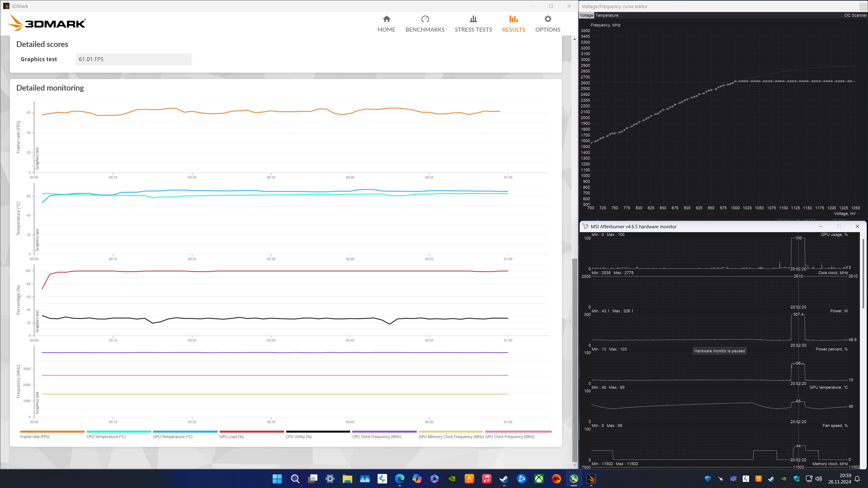Open STRESS TESTS section
The height and width of the screenshot is (488, 868).
coord(473,24)
